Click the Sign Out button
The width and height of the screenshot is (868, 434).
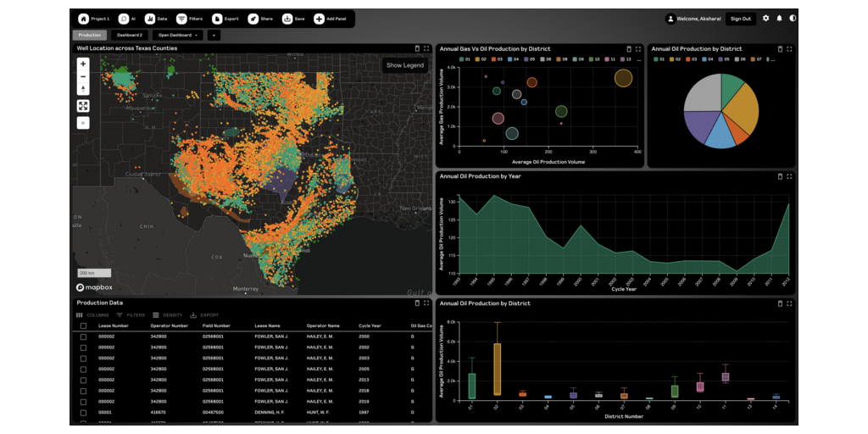(x=740, y=19)
